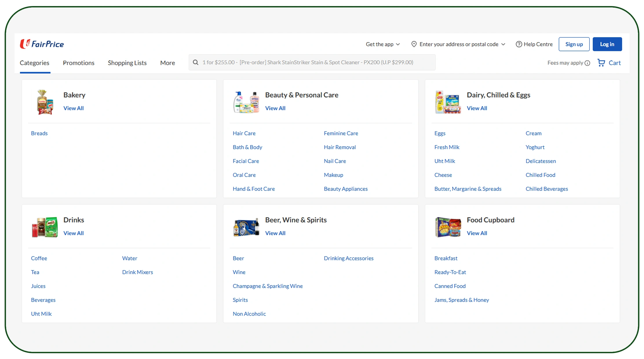The width and height of the screenshot is (644, 359).
Task: Switch to the Promotions tab
Action: [x=79, y=63]
